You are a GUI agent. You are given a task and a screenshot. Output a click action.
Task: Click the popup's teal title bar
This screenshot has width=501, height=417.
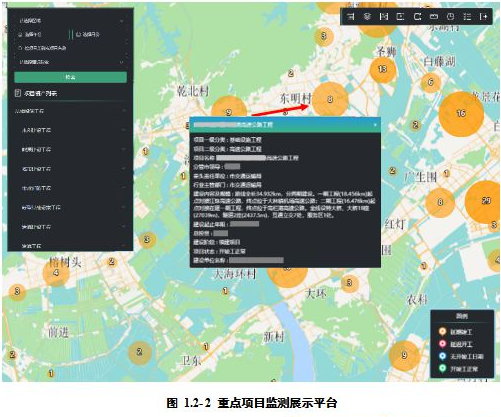[x=285, y=125]
